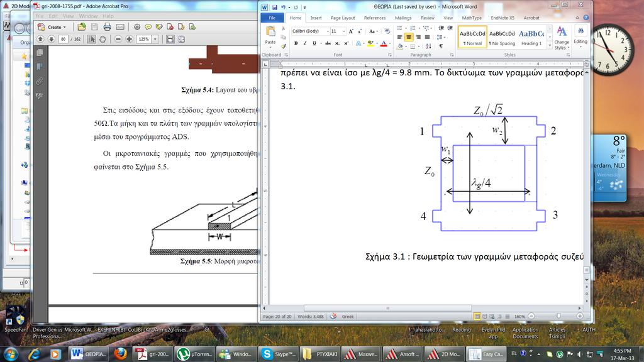
Task: Open the Font dialog launcher
Action: (389, 55)
